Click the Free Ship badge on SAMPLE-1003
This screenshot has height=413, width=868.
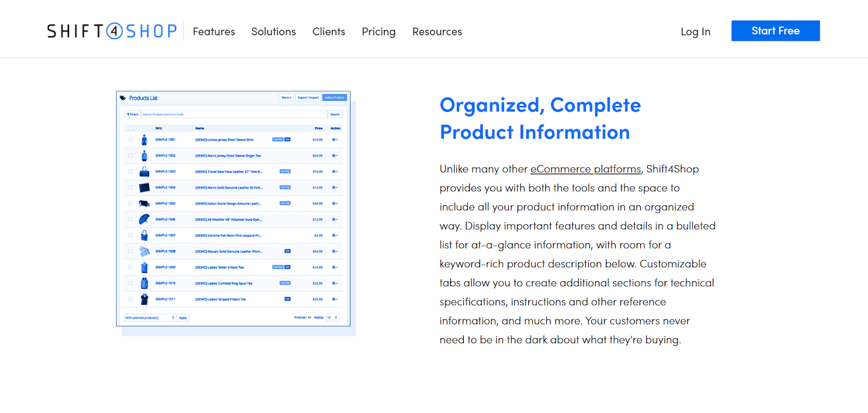click(285, 171)
